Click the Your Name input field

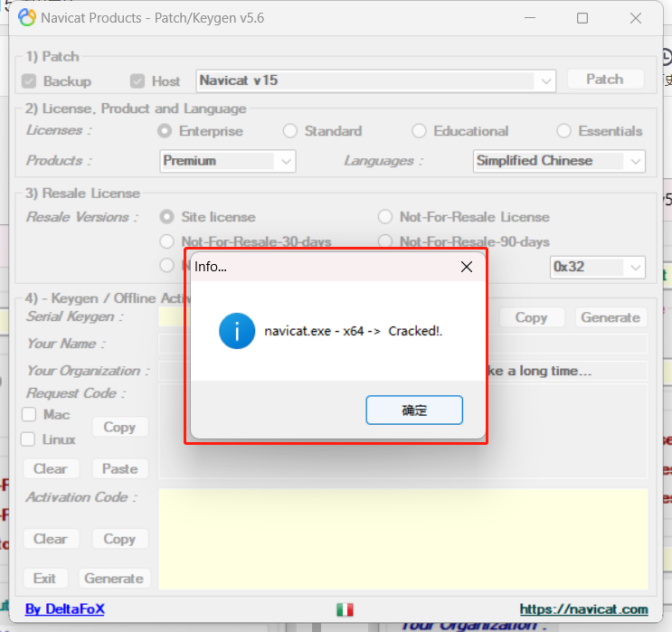click(x=402, y=344)
